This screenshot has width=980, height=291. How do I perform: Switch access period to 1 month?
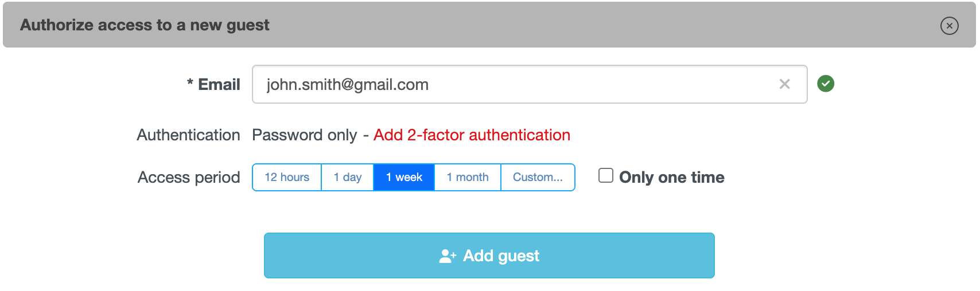pyautogui.click(x=468, y=178)
